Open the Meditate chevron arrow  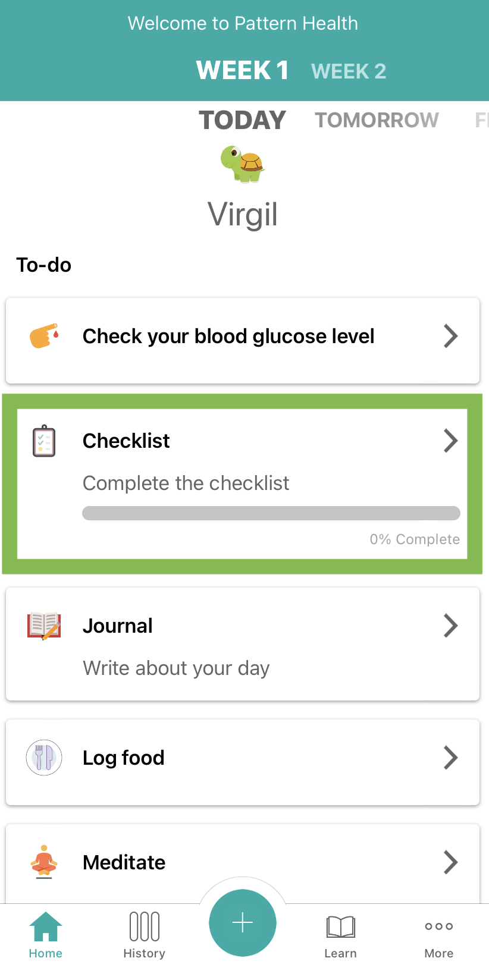(x=451, y=862)
